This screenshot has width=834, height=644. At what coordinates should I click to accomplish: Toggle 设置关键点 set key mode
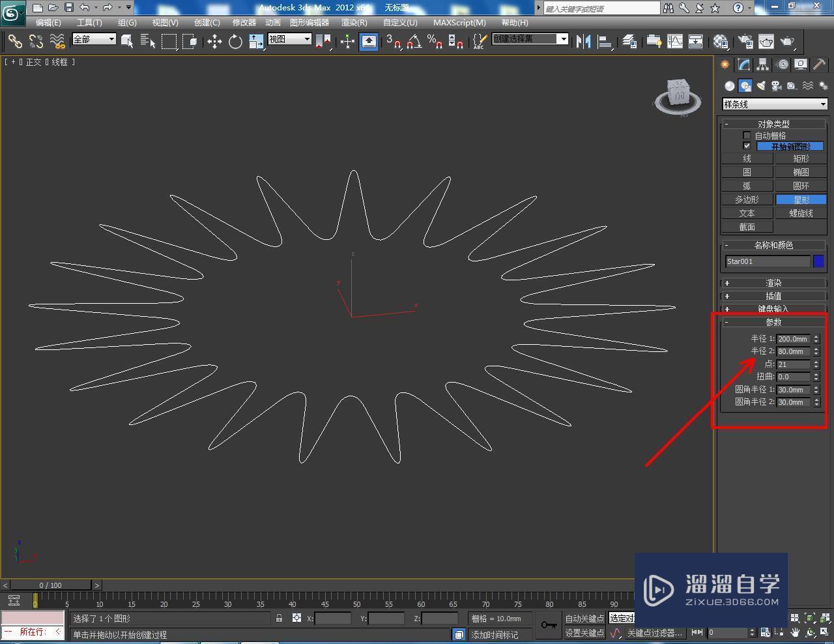[x=584, y=633]
